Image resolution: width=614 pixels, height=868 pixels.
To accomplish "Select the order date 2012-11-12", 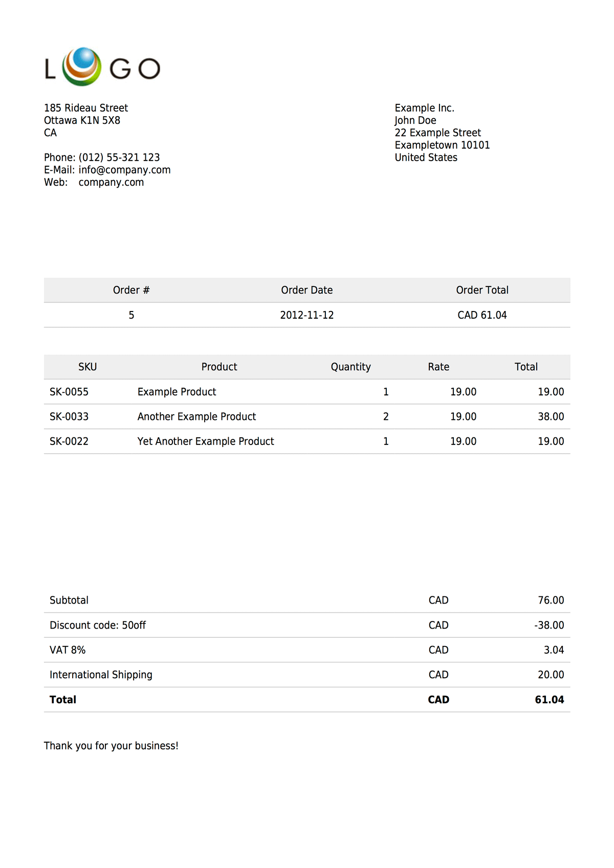I will click(x=307, y=315).
